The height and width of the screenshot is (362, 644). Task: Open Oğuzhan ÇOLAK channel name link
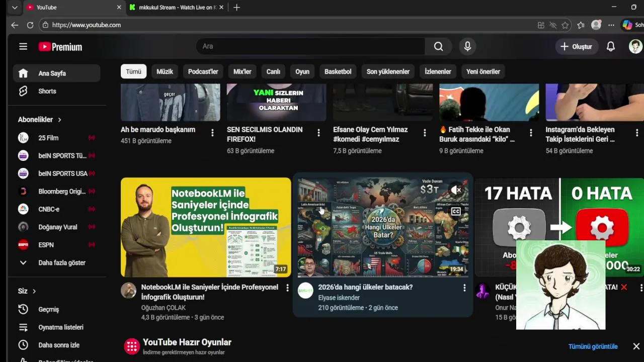(x=164, y=308)
